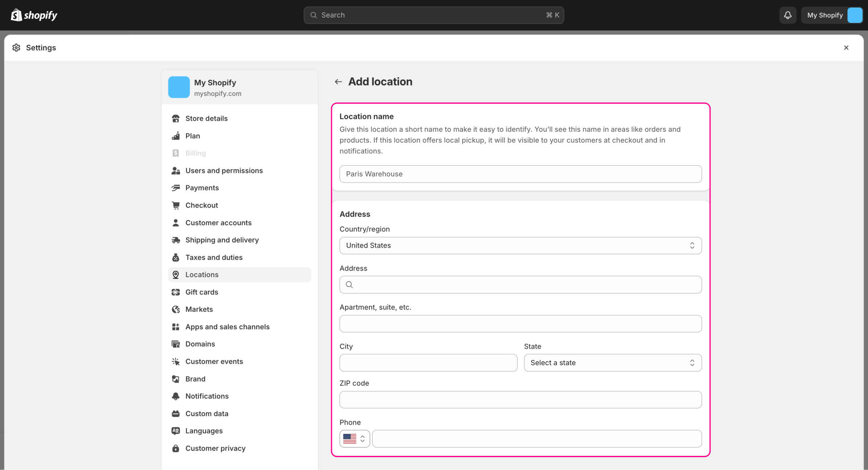
Task: Click the Checkout cart icon
Action: coord(176,205)
